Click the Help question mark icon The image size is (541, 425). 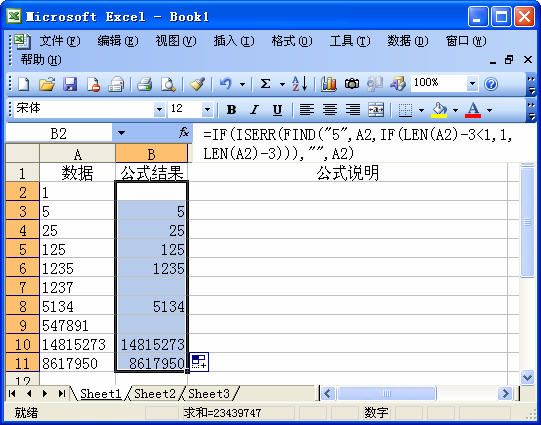491,84
